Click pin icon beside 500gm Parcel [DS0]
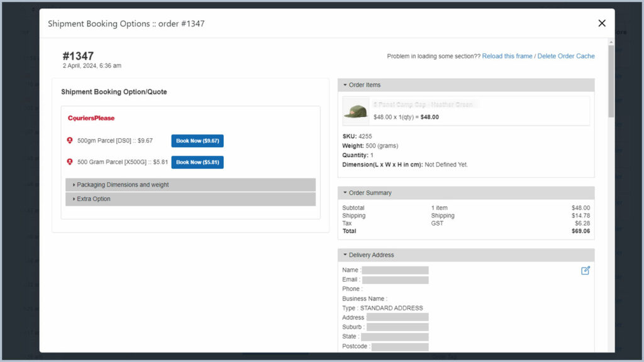The height and width of the screenshot is (362, 644). (70, 141)
